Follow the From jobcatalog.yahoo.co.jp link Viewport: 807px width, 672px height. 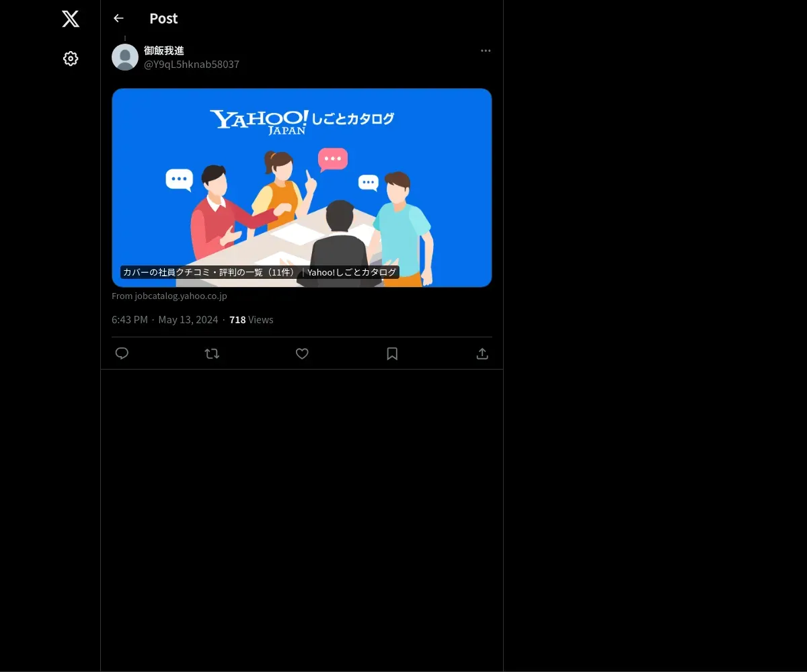(x=169, y=296)
